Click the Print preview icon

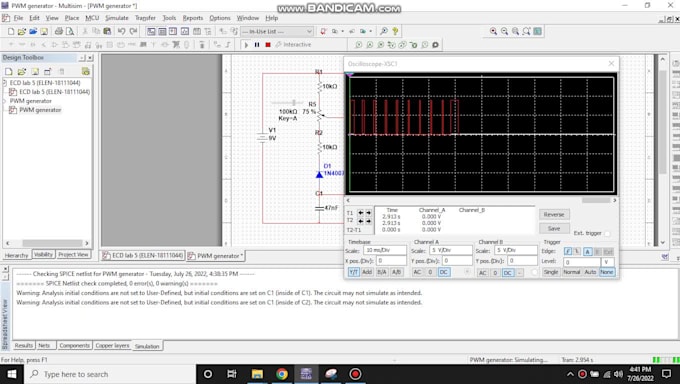[x=69, y=31]
